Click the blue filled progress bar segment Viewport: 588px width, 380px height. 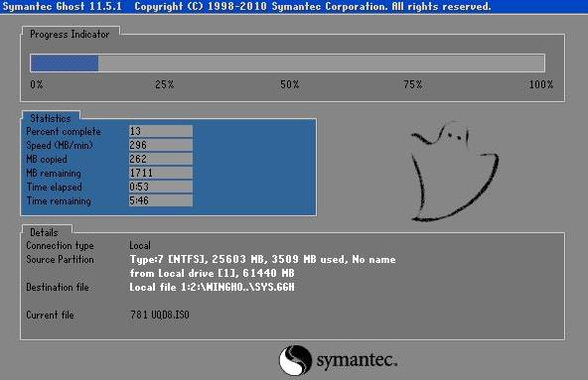point(65,63)
